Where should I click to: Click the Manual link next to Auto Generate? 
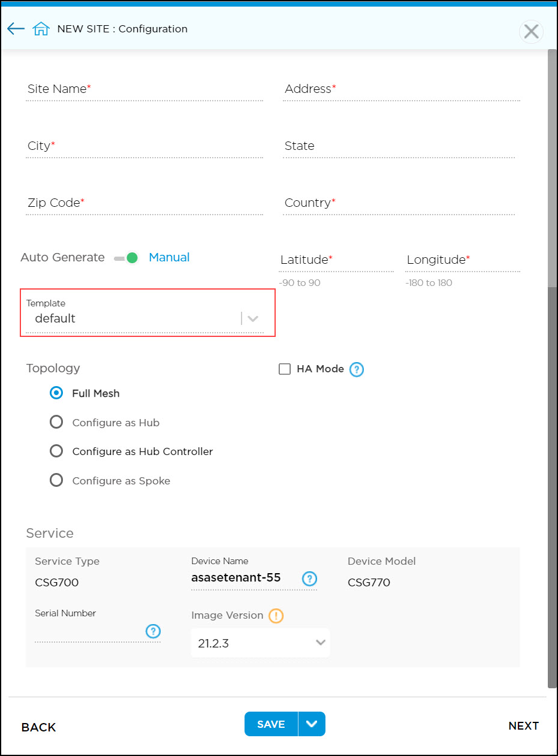pos(168,257)
